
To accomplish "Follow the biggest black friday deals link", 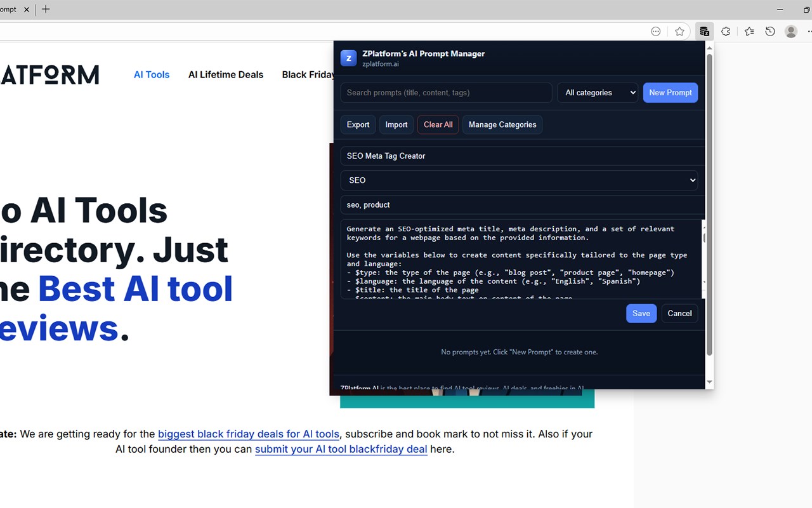I will [249, 434].
